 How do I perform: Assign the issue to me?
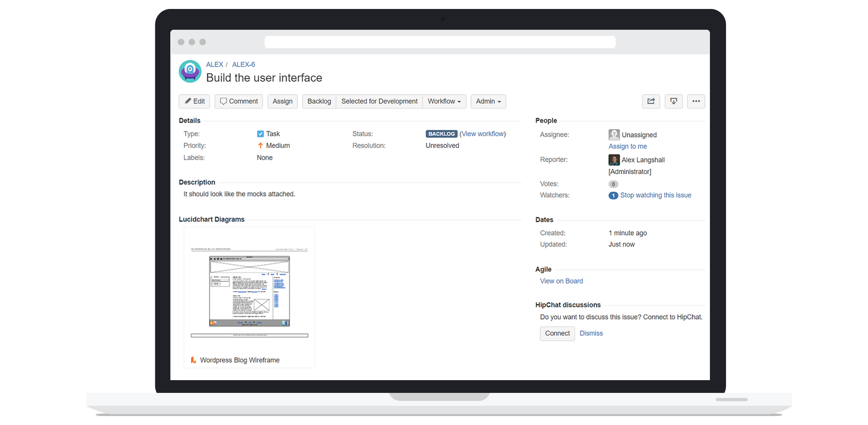[627, 146]
